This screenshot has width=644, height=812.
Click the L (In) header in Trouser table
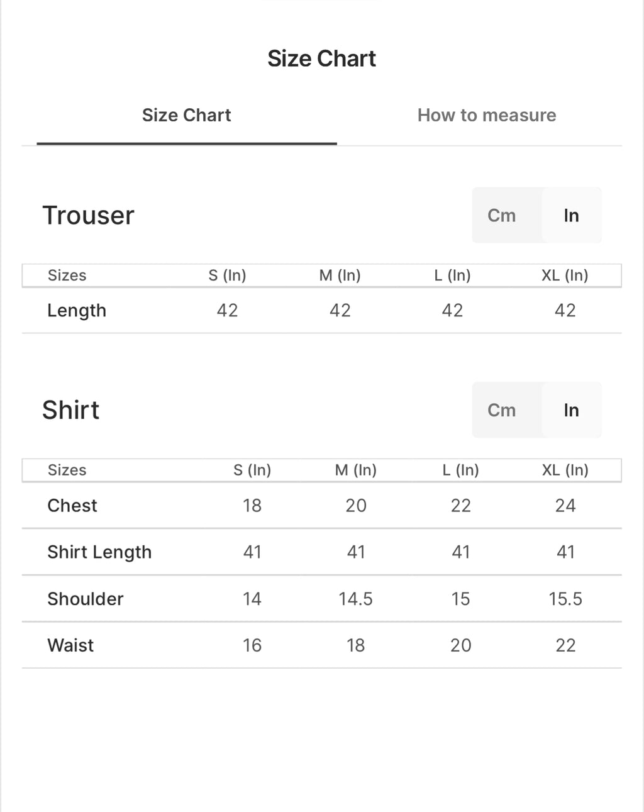coord(452,275)
